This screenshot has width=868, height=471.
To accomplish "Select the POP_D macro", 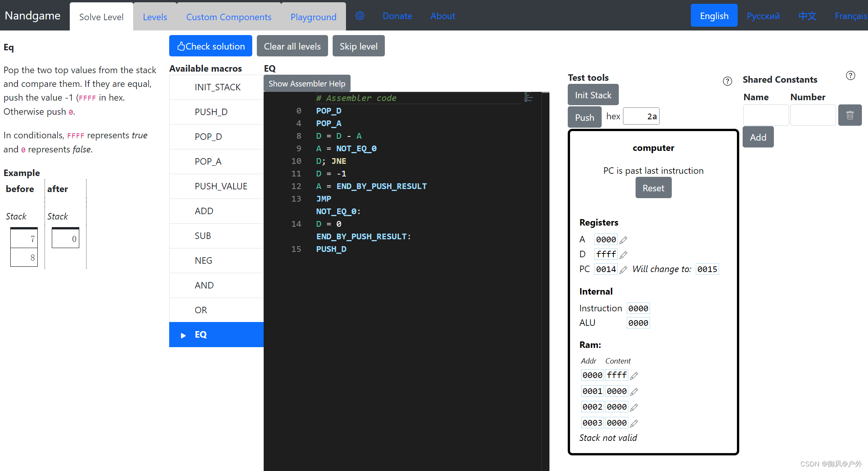I will pos(216,137).
